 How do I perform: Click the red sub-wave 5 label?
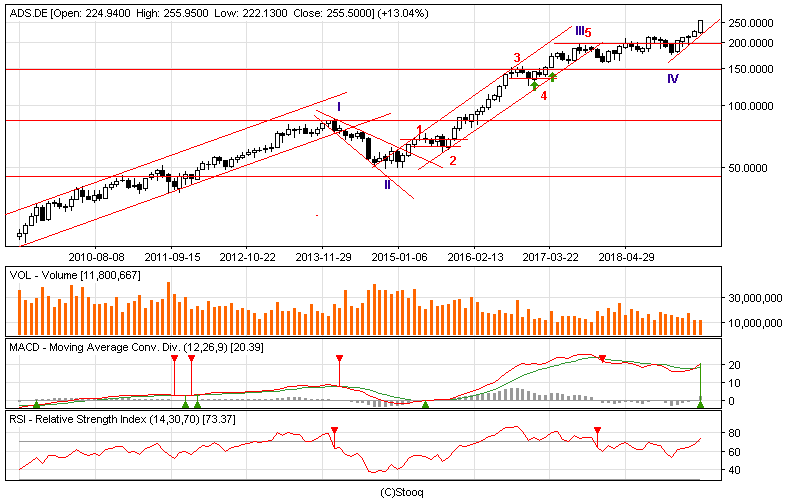point(588,33)
